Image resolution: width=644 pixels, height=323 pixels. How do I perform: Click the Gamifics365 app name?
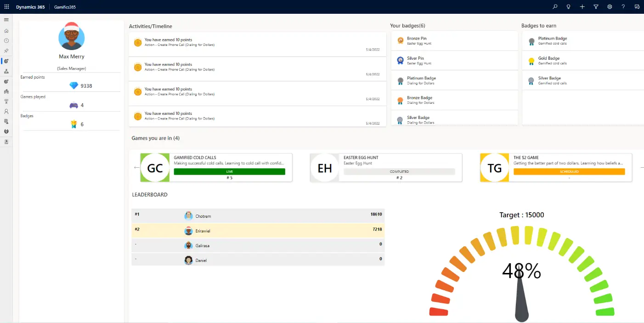pyautogui.click(x=65, y=7)
